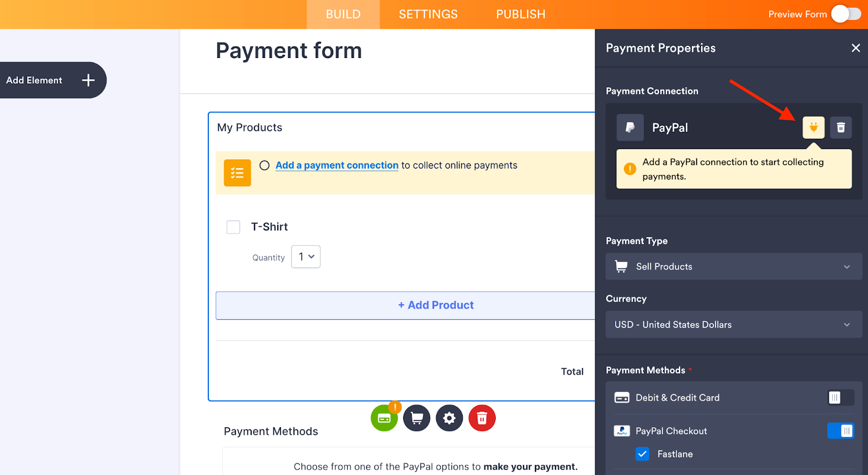Uncheck the Fastlane checkbox
The height and width of the screenshot is (475, 868).
pyautogui.click(x=642, y=454)
